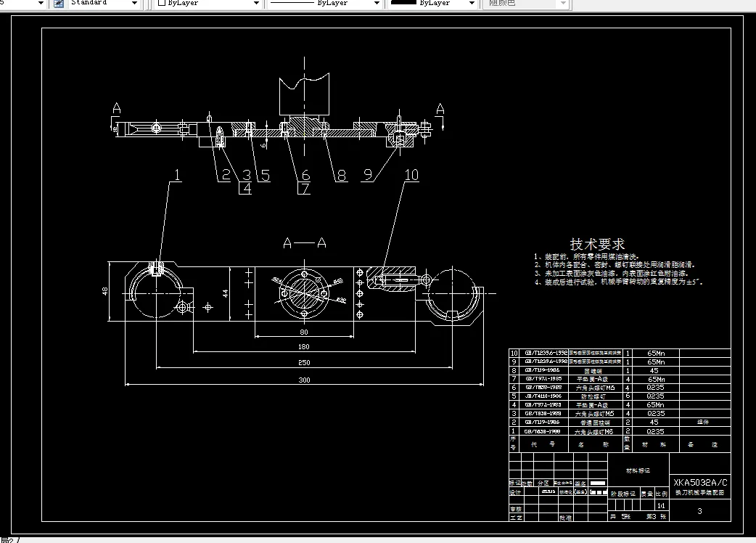
Task: Open the ByLayer lineweight dropdown
Action: click(472, 4)
